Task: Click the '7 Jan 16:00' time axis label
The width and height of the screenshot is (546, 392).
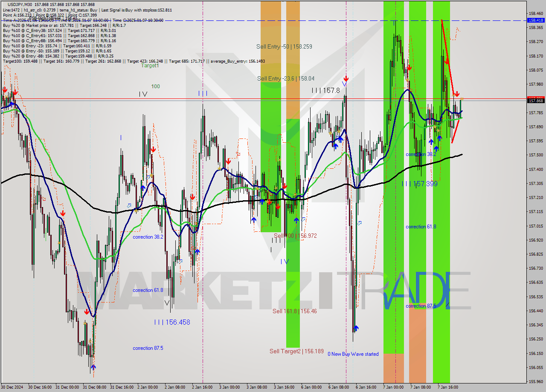Action: coord(447,387)
